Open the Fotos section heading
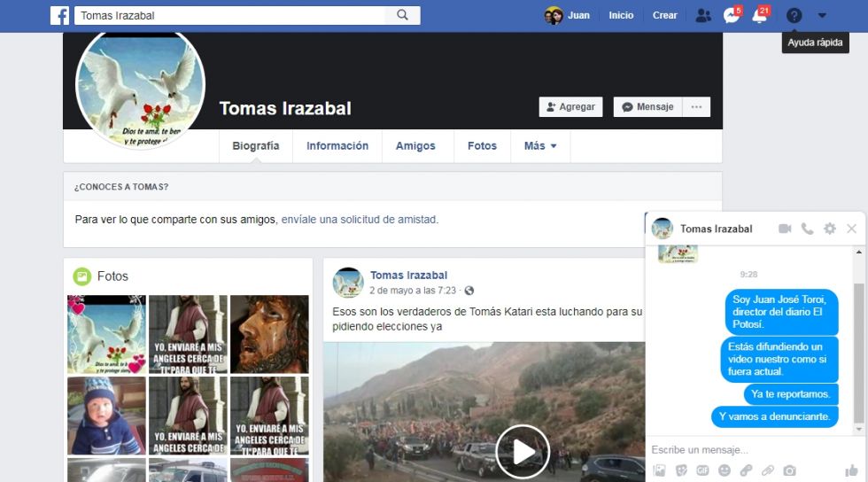Viewport: 868px width, 482px height. pos(112,276)
